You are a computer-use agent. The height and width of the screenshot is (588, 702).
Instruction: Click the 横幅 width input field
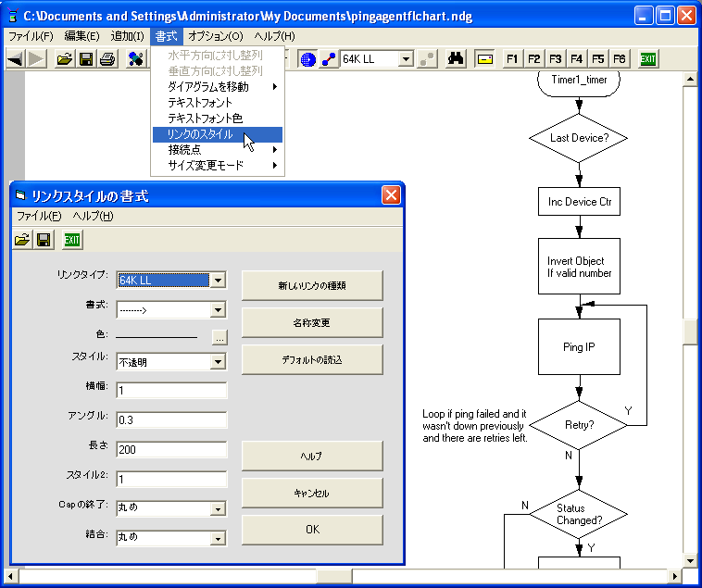tap(171, 391)
